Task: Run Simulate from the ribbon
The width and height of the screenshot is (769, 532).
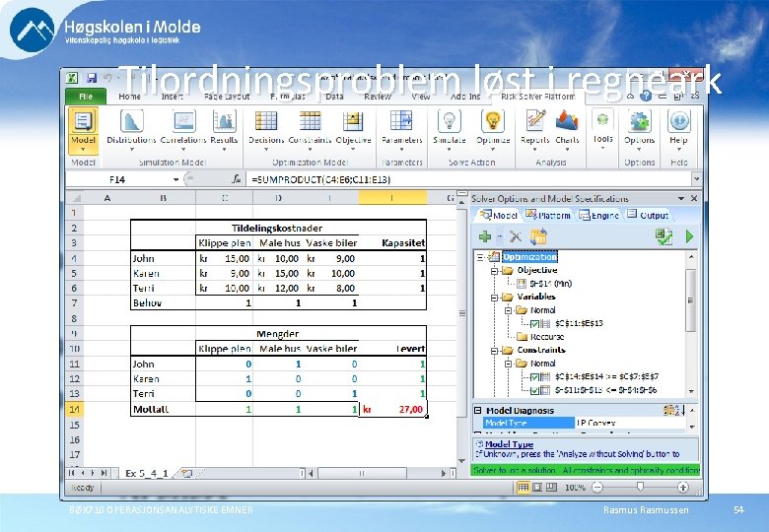Action: (449, 121)
